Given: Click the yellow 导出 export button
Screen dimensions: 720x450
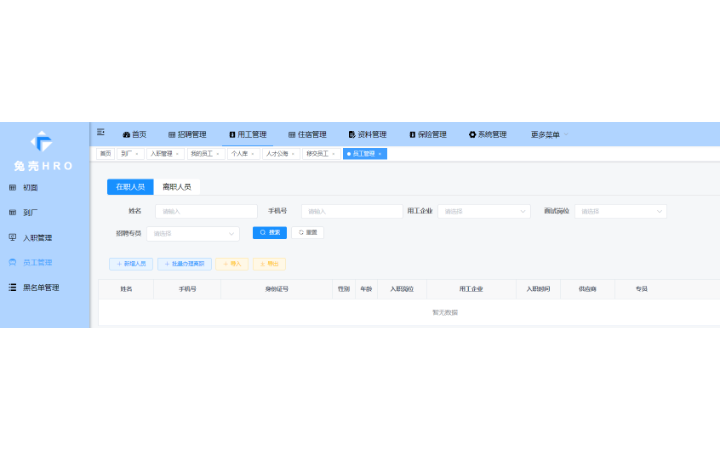Looking at the screenshot, I should 270,264.
